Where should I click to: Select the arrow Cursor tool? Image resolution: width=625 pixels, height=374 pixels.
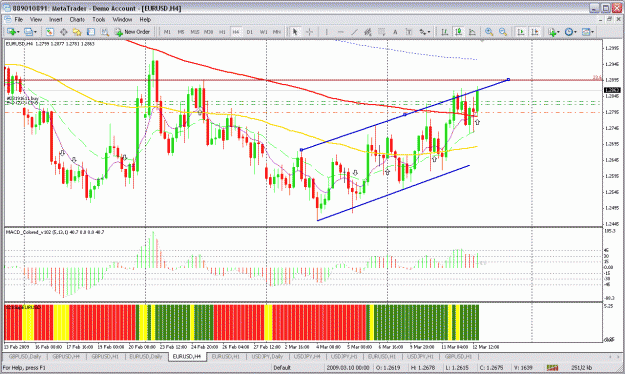click(x=295, y=32)
